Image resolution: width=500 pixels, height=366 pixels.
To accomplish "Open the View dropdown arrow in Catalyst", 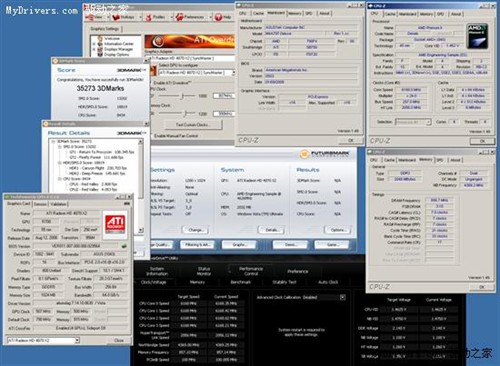I will pyautogui.click(x=108, y=17).
